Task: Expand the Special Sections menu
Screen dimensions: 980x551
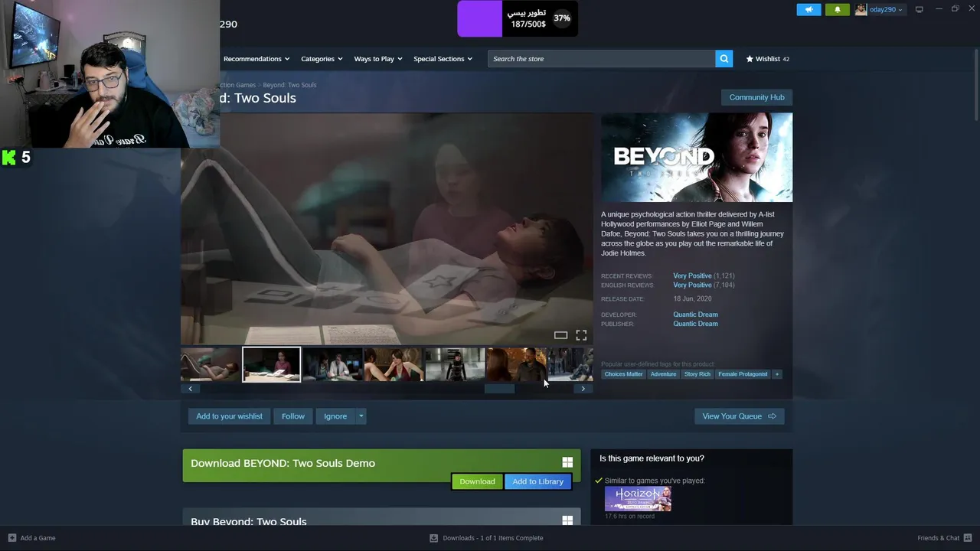Action: point(443,59)
